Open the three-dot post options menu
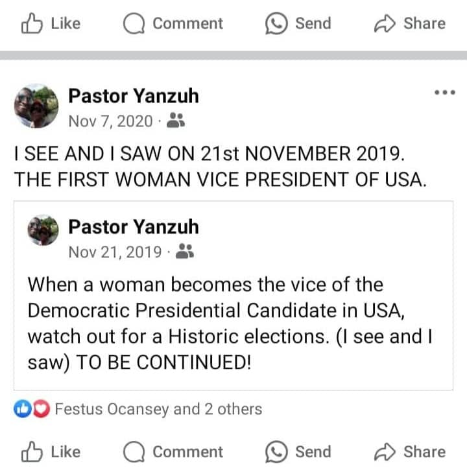467x476 pixels. [x=445, y=92]
